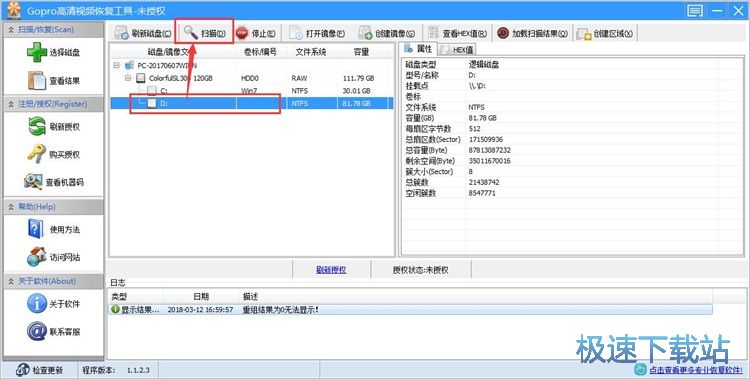Open the title bar message menu icon

click(695, 10)
